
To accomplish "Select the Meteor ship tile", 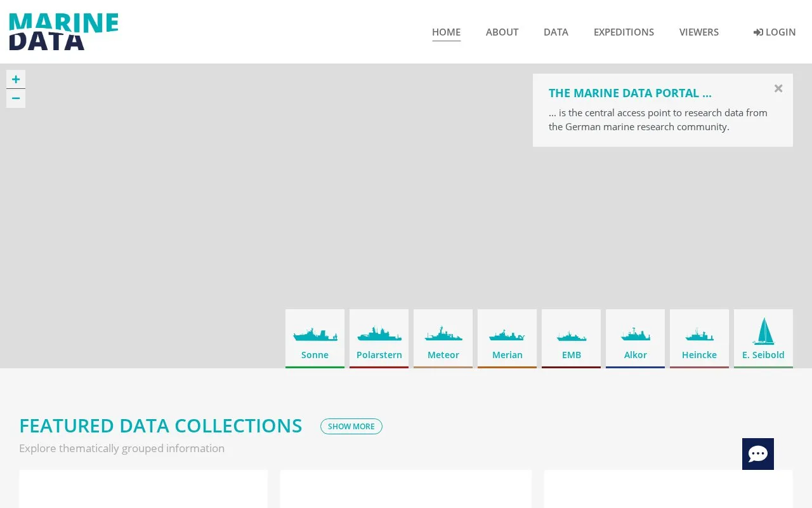I will click(x=443, y=338).
